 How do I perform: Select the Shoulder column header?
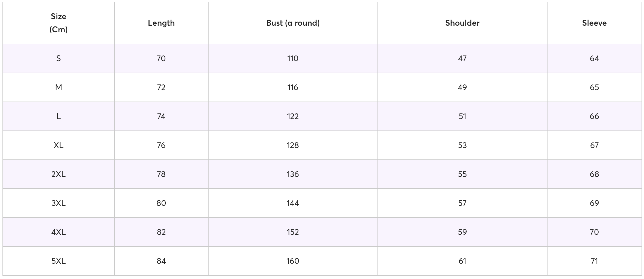pyautogui.click(x=462, y=23)
